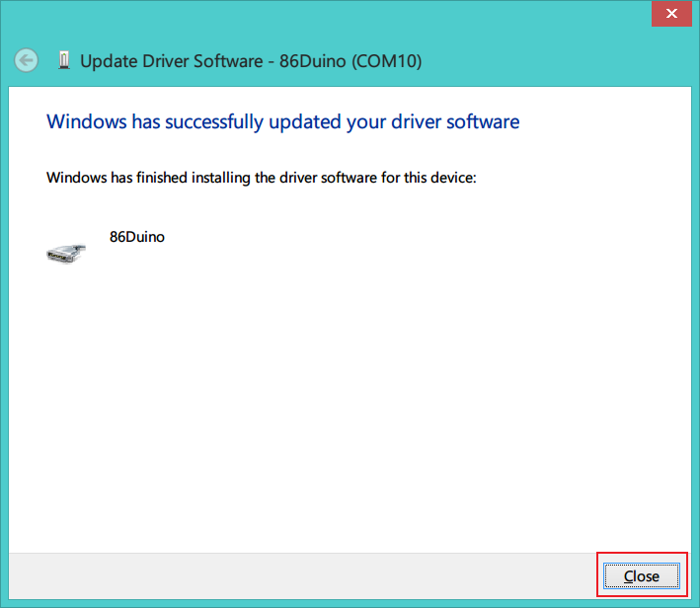Click the empty white area below 86Duino
This screenshot has width=700, height=608.
tap(296, 395)
